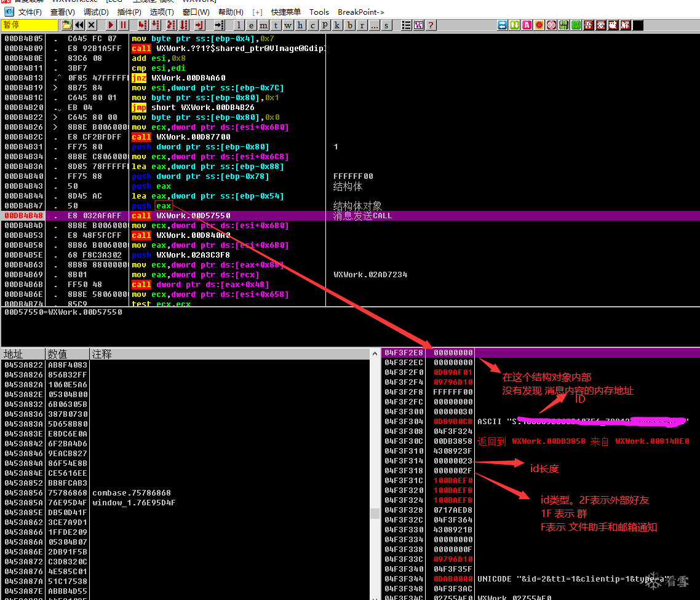
Task: Click the 注释 column header in dump pane
Action: (x=230, y=354)
